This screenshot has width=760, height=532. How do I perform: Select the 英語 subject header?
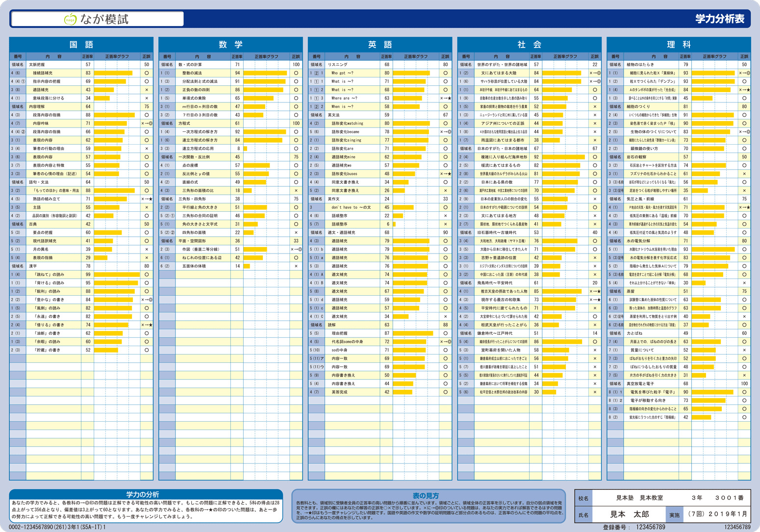click(x=380, y=45)
